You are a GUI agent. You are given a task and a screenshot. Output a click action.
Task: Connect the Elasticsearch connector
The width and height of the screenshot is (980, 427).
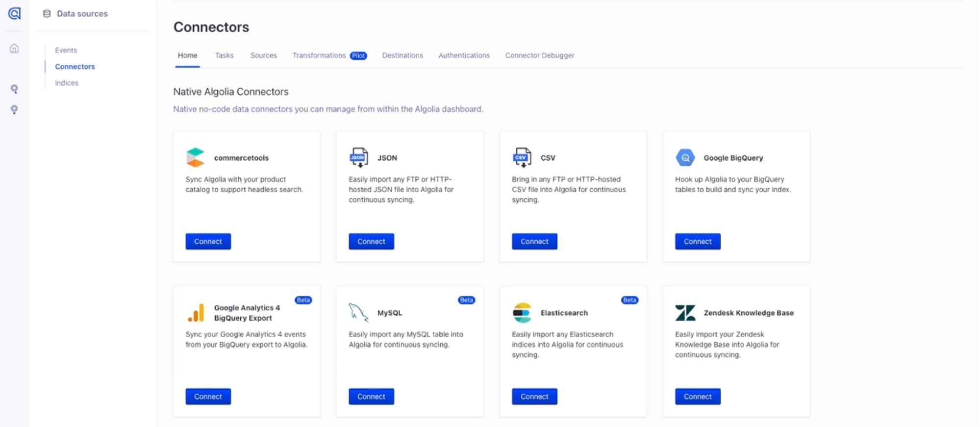535,397
